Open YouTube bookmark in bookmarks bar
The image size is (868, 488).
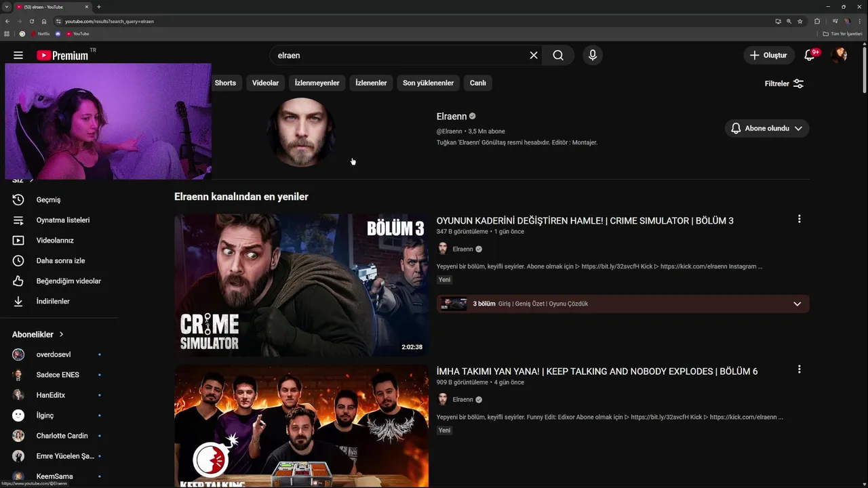[77, 34]
